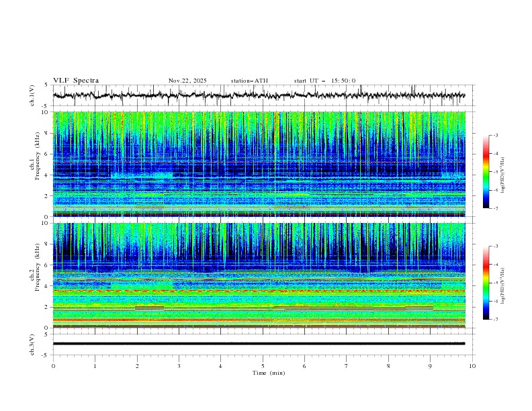Click inside the ch.1 frequency spectrogram
The height and width of the screenshot is (411, 532).
259,164
